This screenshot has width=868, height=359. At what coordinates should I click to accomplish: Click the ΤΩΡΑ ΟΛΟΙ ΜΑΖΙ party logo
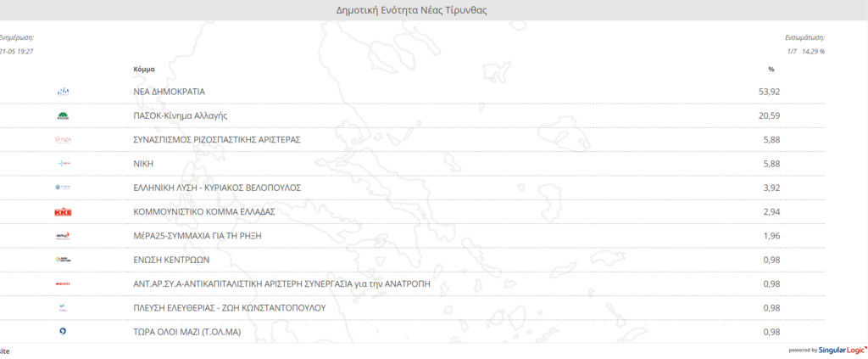click(x=63, y=332)
